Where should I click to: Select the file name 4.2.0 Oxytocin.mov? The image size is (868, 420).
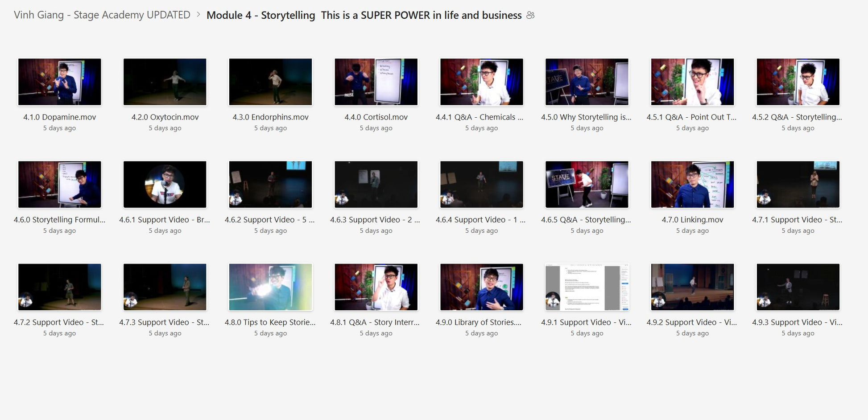pos(165,117)
